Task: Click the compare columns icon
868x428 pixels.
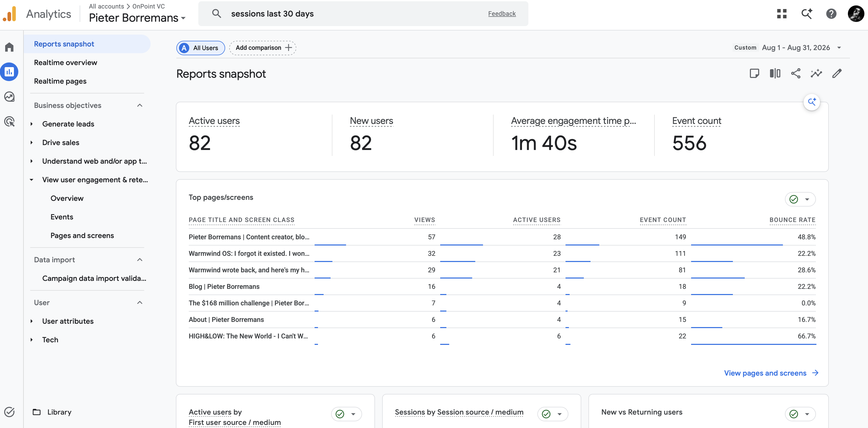Action: click(775, 74)
